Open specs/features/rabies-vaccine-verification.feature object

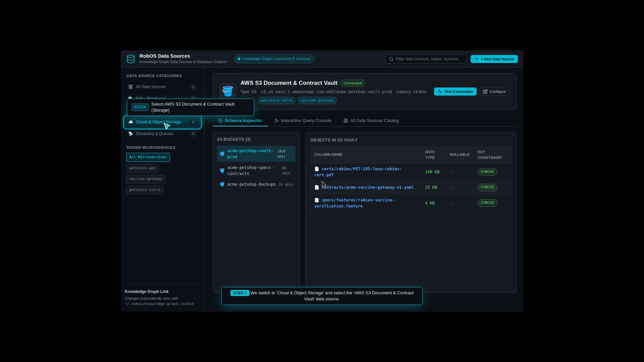[x=354, y=203]
